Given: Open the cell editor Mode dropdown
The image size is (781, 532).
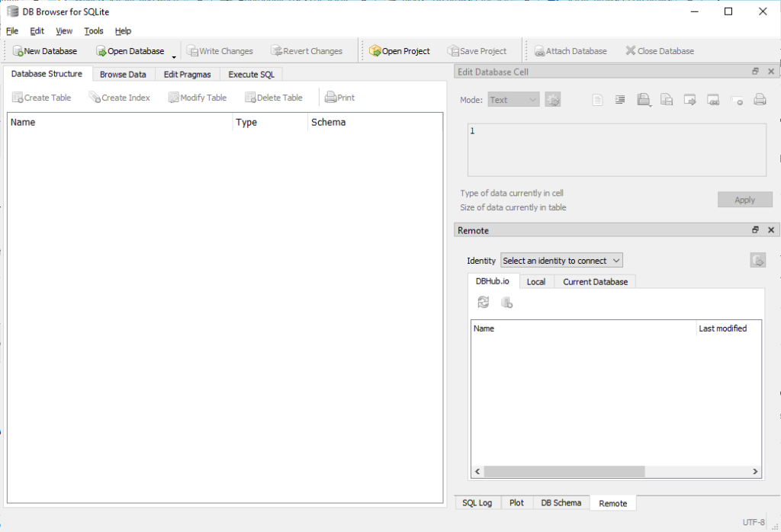Looking at the screenshot, I should [513, 100].
